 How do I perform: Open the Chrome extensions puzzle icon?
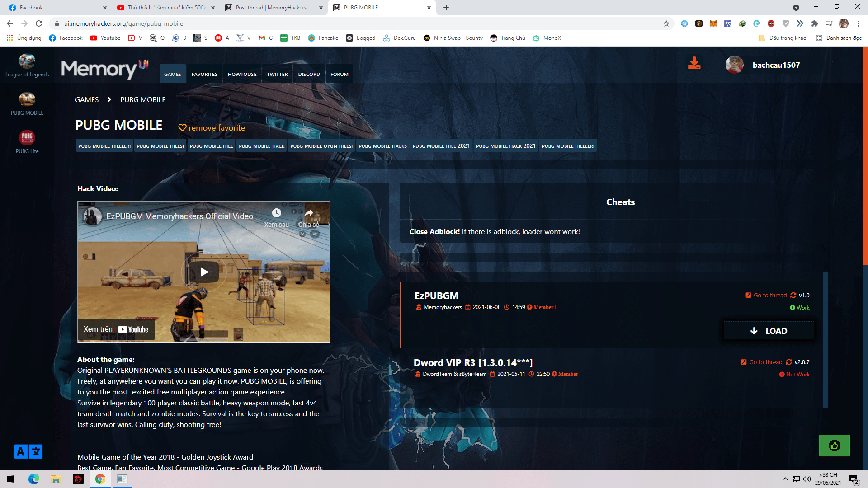pos(815,23)
